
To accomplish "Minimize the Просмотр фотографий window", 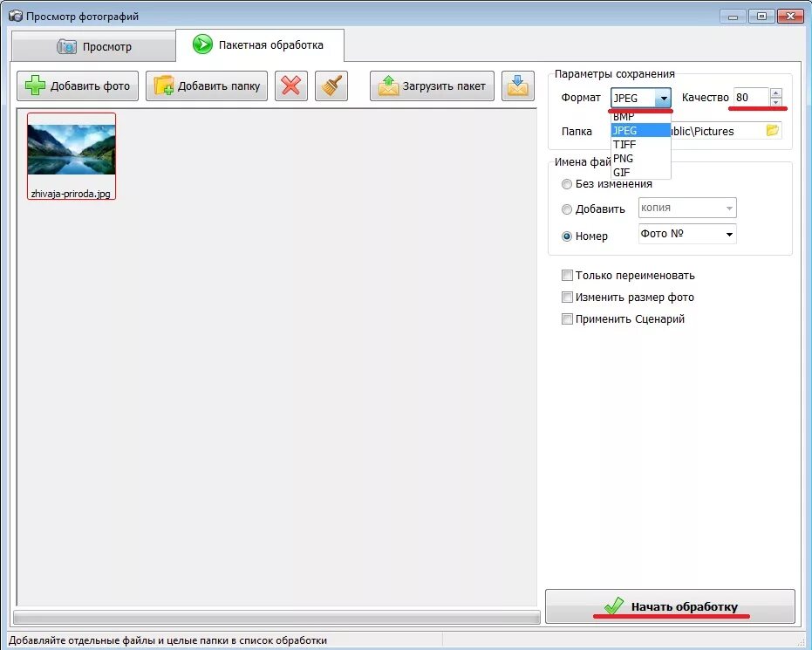I will [x=733, y=17].
